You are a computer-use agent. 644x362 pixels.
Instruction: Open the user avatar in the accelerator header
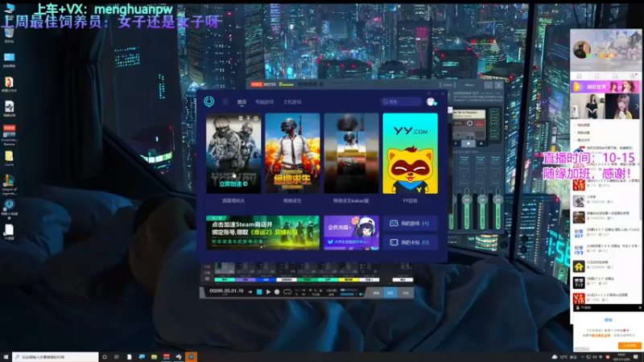(x=431, y=102)
